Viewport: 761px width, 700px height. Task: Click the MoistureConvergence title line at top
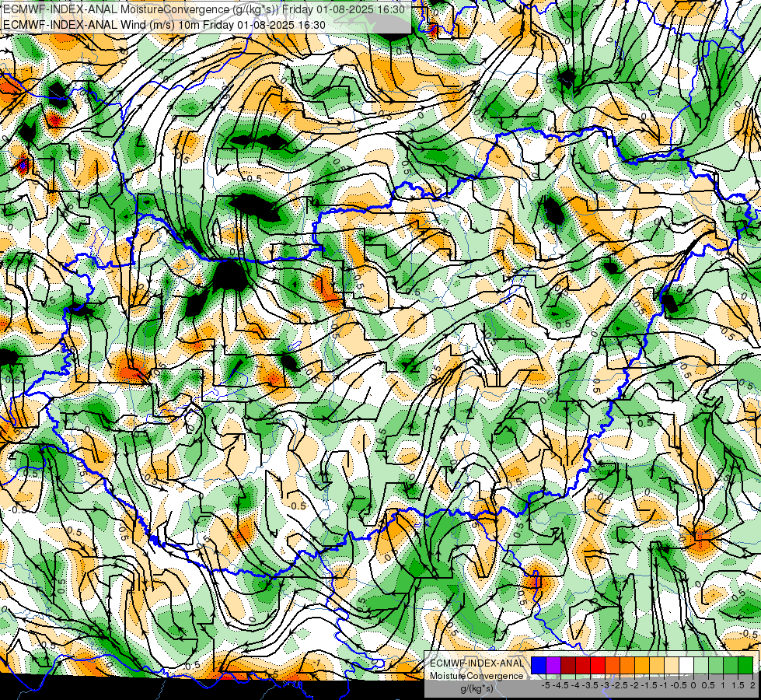coord(204,9)
